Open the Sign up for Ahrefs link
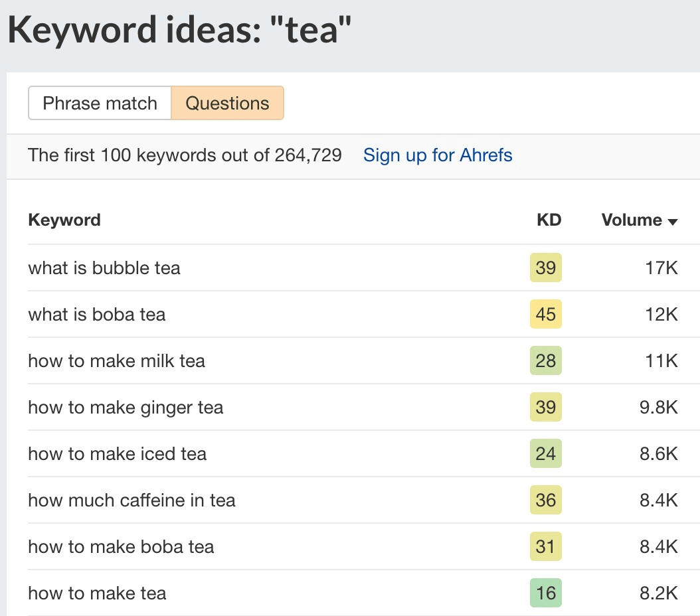This screenshot has width=700, height=616. (437, 155)
